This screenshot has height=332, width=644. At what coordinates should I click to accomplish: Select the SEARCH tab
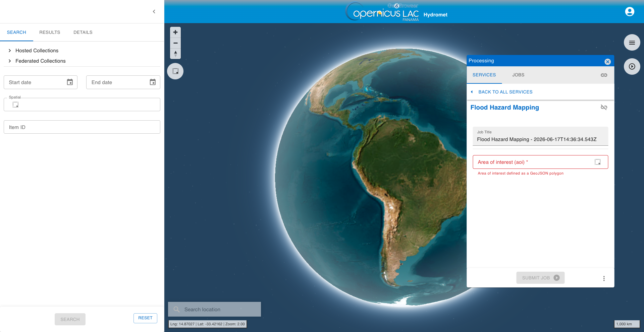[x=16, y=32]
